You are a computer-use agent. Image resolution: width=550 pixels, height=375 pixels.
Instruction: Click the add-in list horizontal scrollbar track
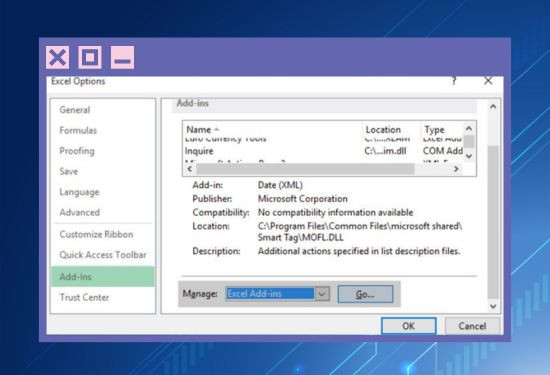tap(432, 169)
